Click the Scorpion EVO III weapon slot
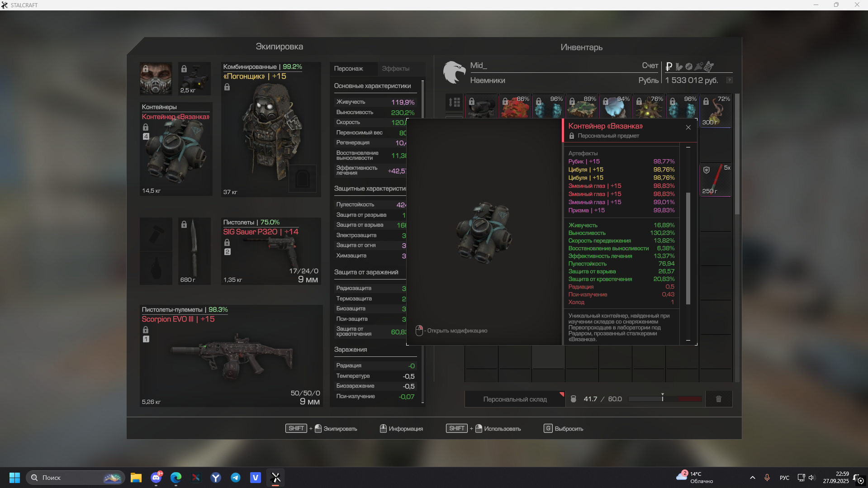Viewport: 868px width, 488px height. click(231, 356)
